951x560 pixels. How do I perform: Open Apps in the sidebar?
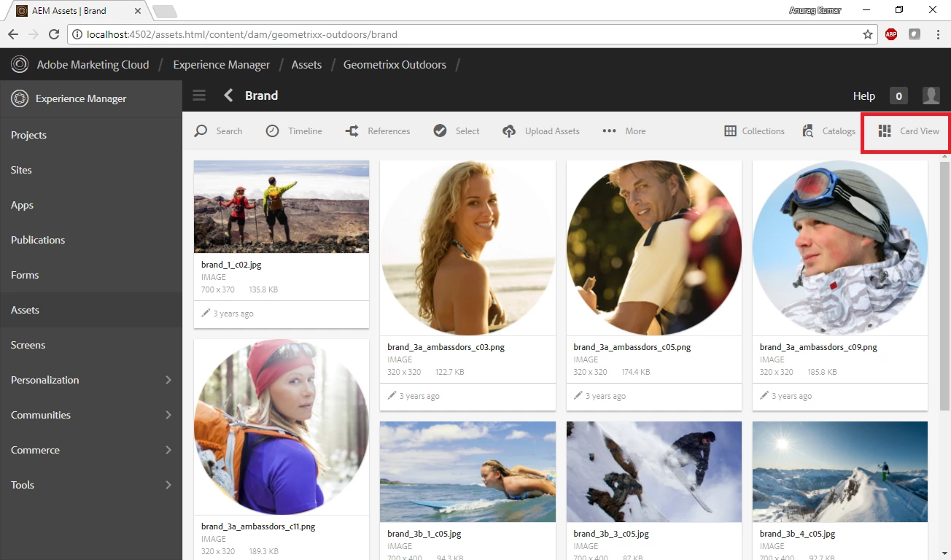[91, 205]
